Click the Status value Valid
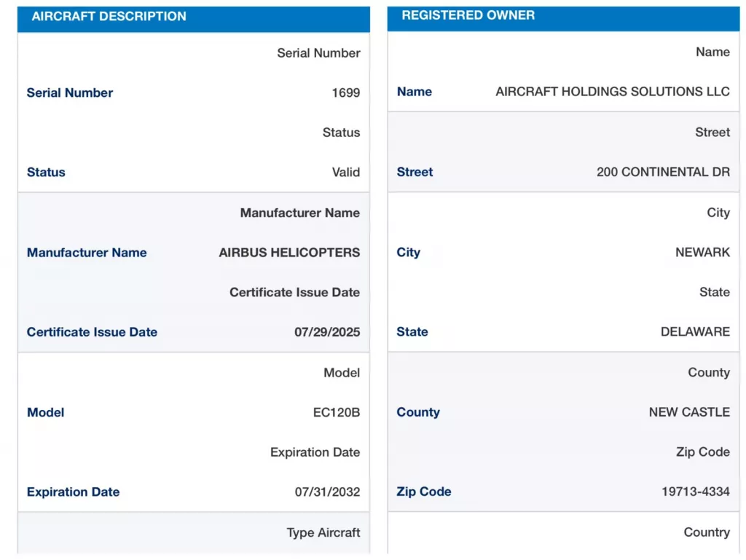 pos(346,172)
